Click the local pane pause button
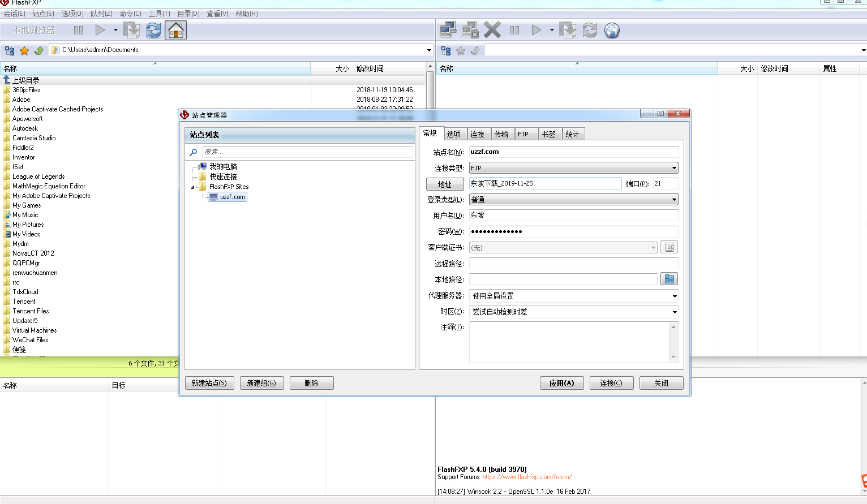The height and width of the screenshot is (504, 867). tap(79, 30)
